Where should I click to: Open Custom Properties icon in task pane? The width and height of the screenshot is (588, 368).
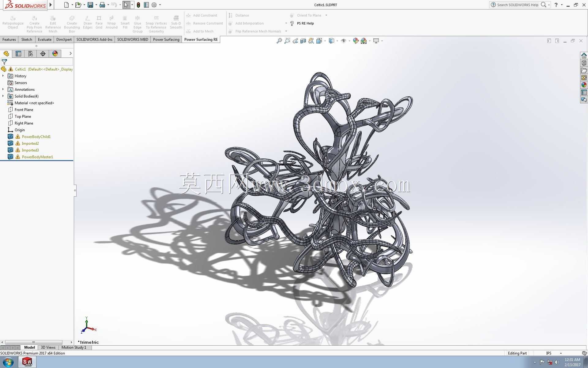point(584,92)
